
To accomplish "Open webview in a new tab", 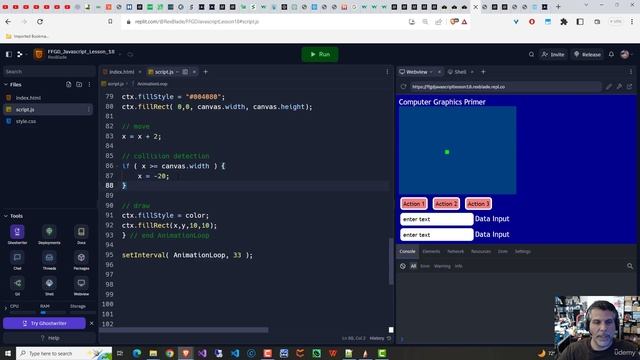I will pos(629,87).
